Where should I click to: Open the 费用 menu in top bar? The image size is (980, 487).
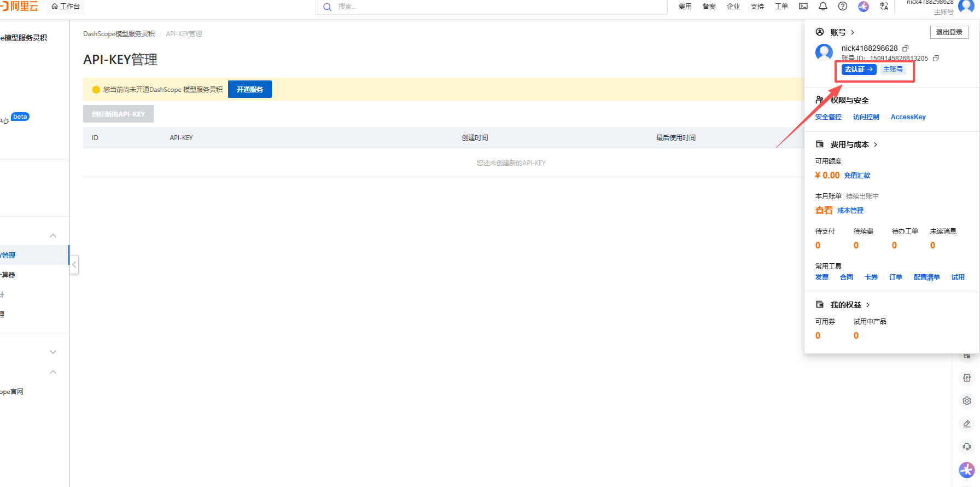tap(685, 7)
